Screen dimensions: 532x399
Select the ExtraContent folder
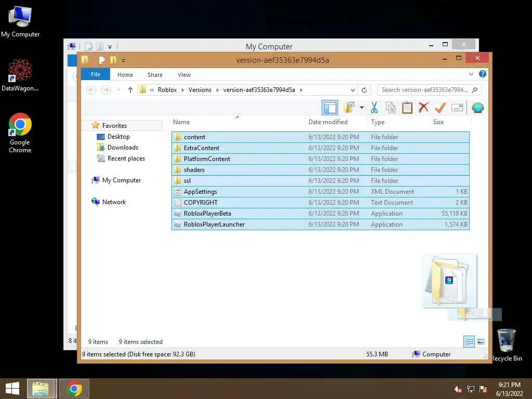(320, 148)
